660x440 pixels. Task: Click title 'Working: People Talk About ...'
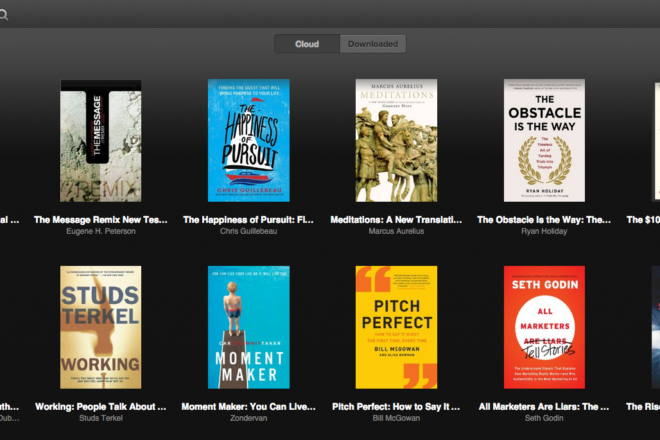pos(101,407)
